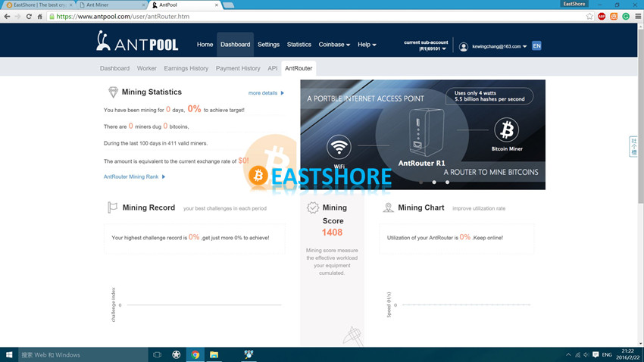The height and width of the screenshot is (362, 644).
Task: Switch to the Dashboard sub-tab
Action: click(x=114, y=68)
